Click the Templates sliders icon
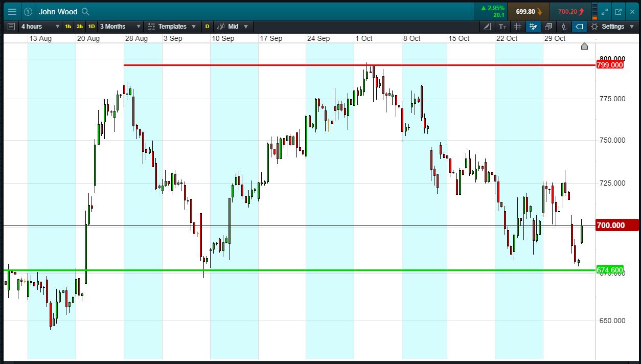Screen dimensions: 641x364 151,27
